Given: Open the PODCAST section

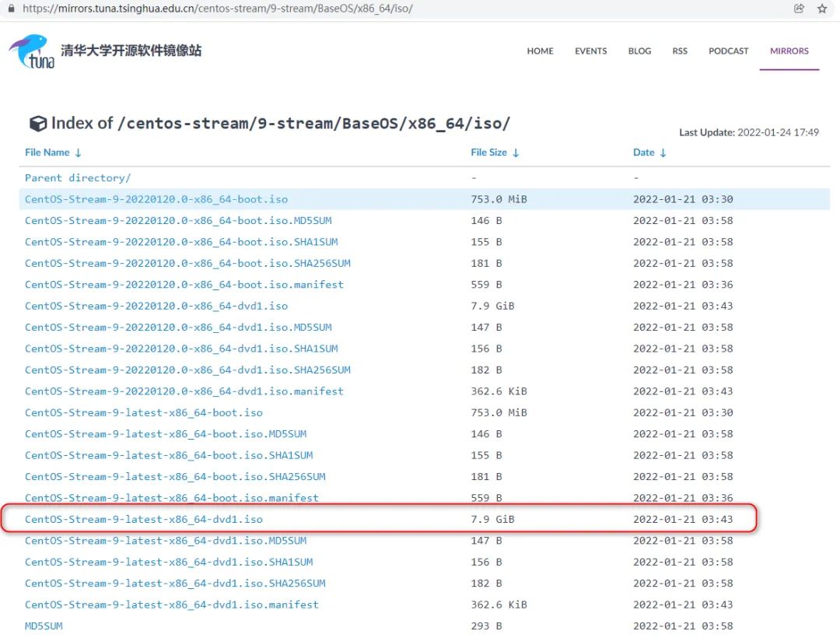Looking at the screenshot, I should 728,51.
